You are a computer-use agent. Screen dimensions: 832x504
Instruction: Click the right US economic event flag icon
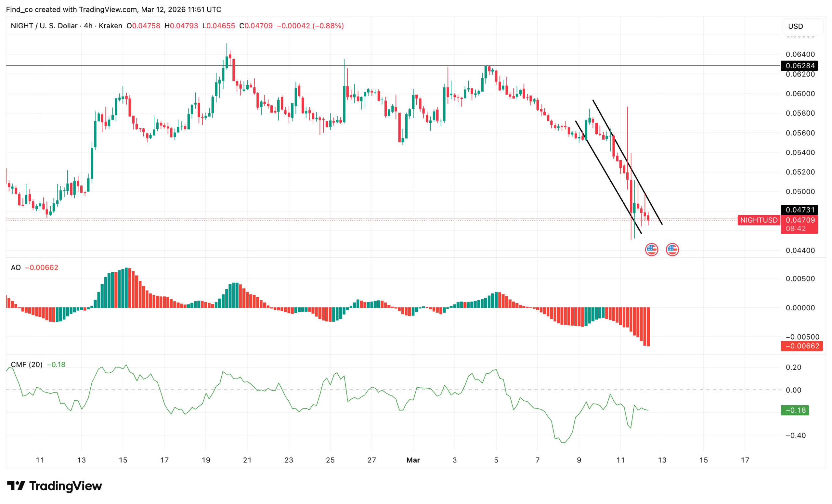[x=672, y=250]
